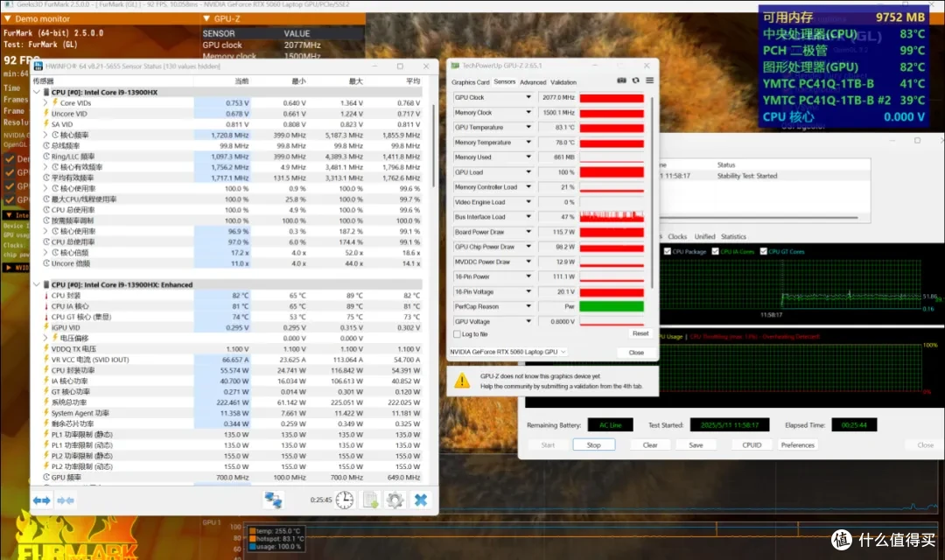Click Save button in stability test

click(x=696, y=444)
